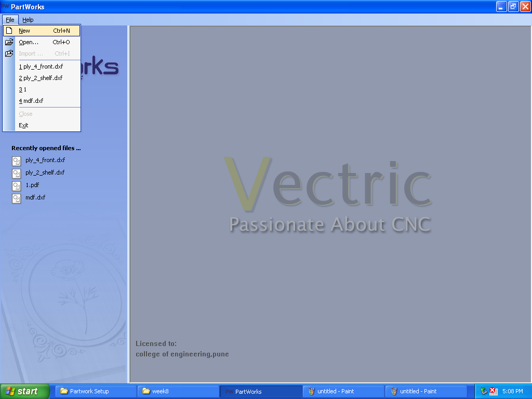
Task: Open mdf.dxf from recently opened files
Action: [x=35, y=197]
